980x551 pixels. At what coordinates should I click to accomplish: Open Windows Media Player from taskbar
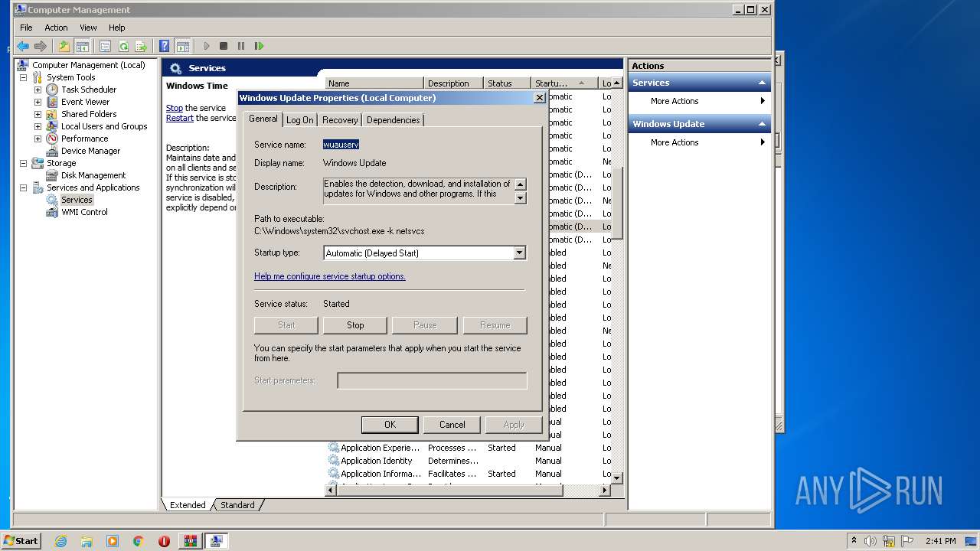point(113,541)
